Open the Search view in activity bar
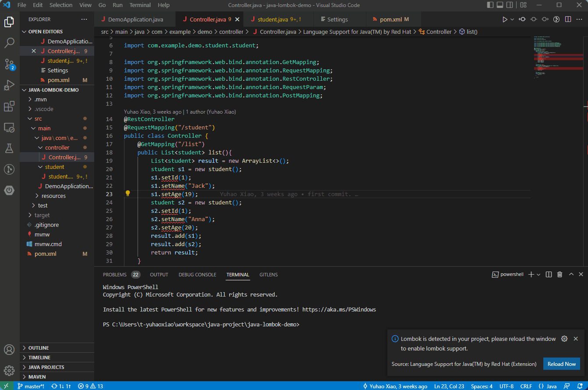The width and height of the screenshot is (588, 390). tap(10, 43)
